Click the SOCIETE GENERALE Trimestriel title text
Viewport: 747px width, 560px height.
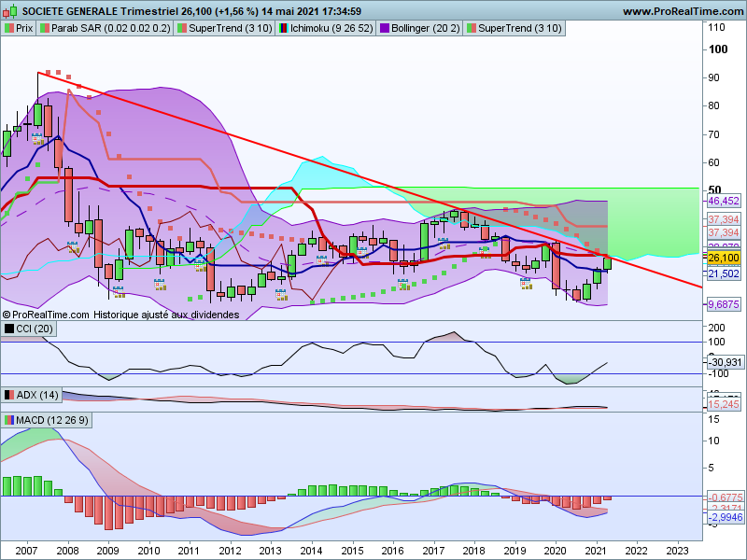pos(100,11)
